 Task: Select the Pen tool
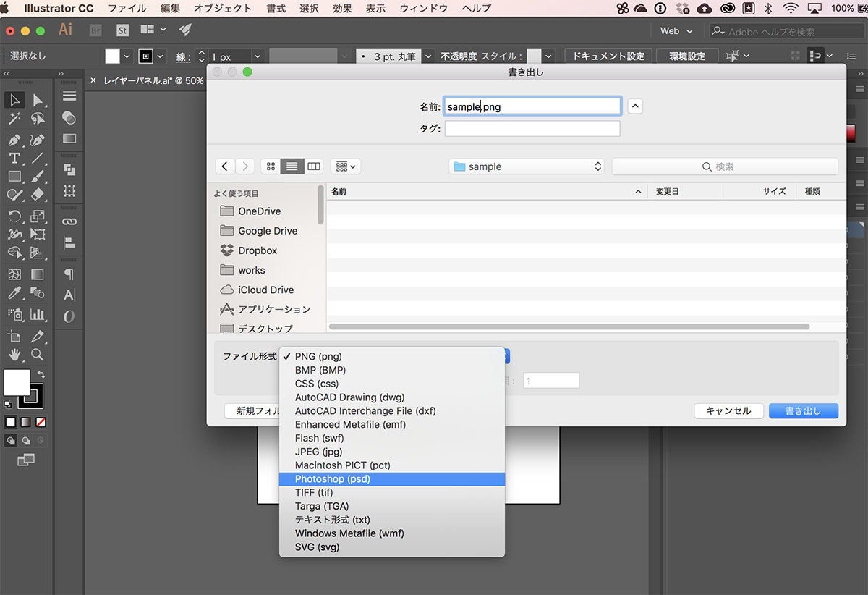click(x=14, y=139)
